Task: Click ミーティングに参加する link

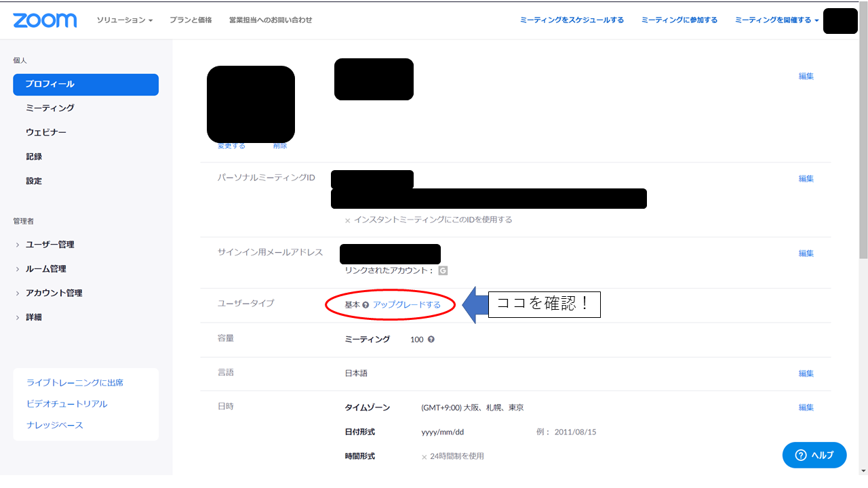Action: 679,20
